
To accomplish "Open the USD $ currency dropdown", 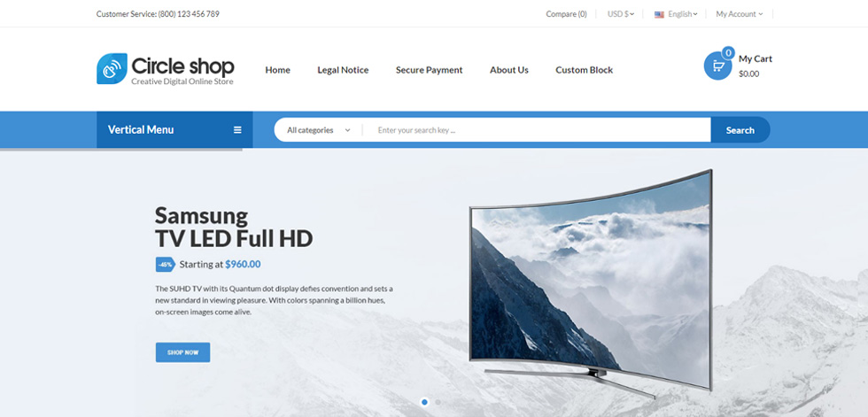I will pos(621,14).
